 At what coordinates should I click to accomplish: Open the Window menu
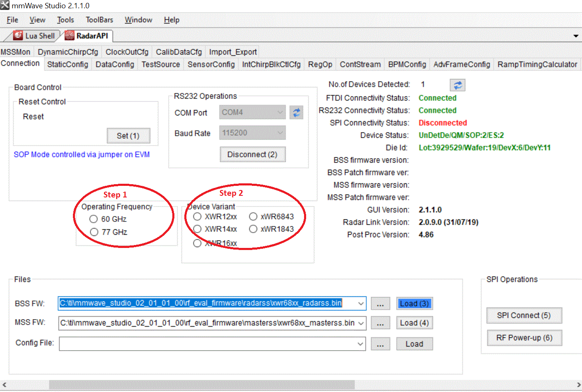coord(138,20)
